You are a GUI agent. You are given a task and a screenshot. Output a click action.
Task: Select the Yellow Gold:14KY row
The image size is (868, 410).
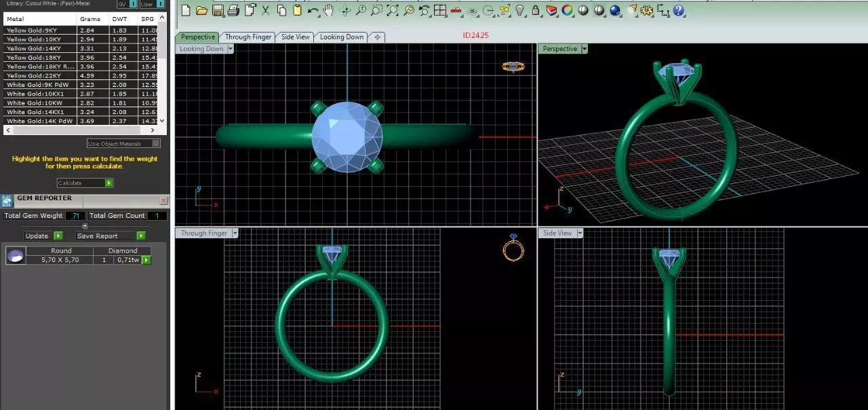[80, 49]
